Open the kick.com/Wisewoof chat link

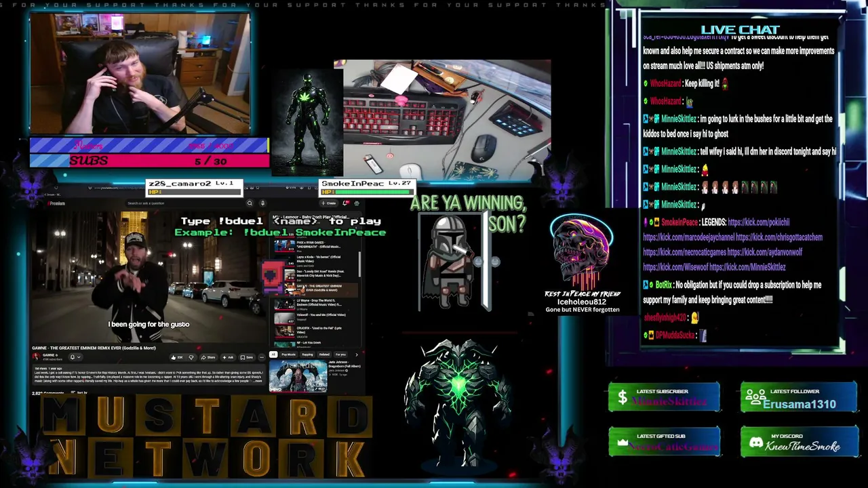674,267
